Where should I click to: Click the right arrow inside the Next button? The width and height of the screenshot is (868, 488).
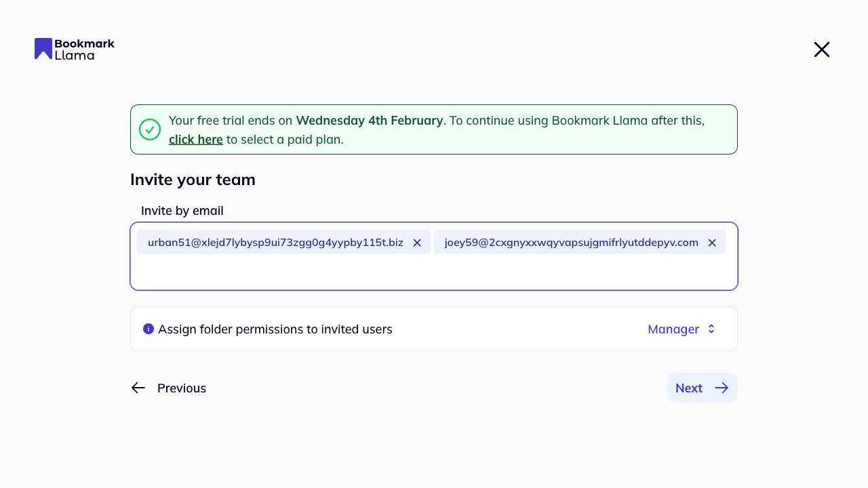[x=721, y=388]
